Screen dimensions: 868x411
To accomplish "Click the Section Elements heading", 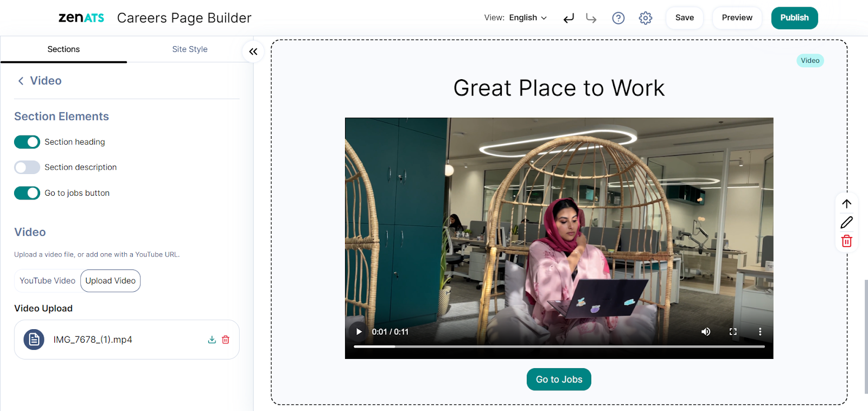I will [61, 117].
